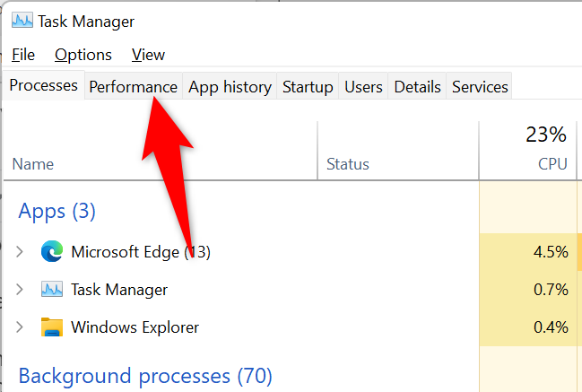Click the Task Manager title bar icon
The image size is (582, 392).
21,20
